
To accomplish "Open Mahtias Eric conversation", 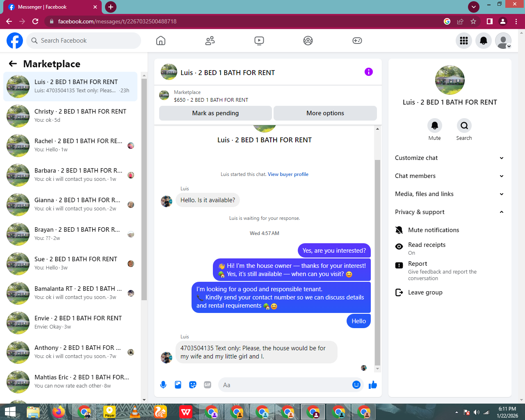I will [71, 382].
